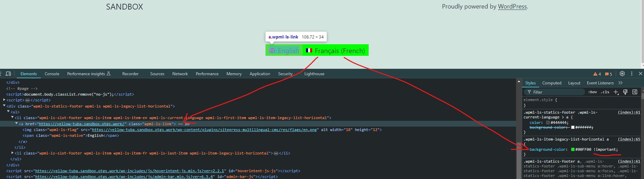Image resolution: width=644 pixels, height=179 pixels.
Task: Collapse the wpml-ls-statics-footer div
Action: tap(4, 106)
